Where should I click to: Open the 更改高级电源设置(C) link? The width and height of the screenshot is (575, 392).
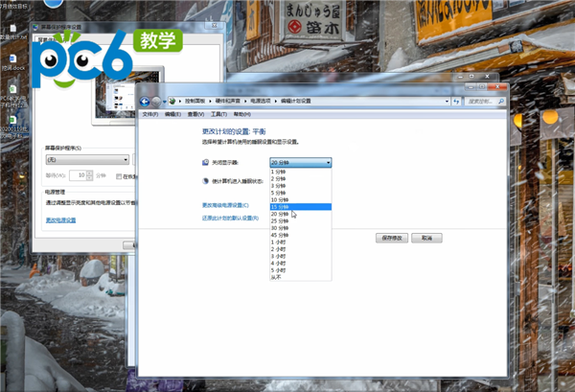click(225, 205)
